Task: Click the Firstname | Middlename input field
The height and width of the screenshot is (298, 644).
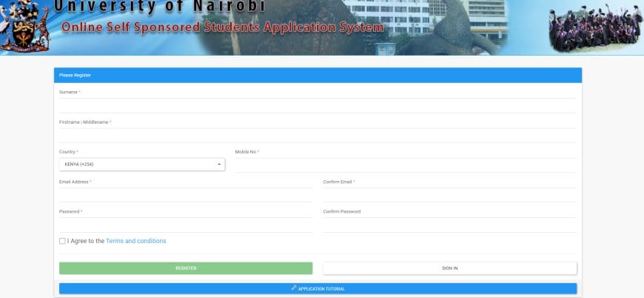Action: pyautogui.click(x=318, y=136)
